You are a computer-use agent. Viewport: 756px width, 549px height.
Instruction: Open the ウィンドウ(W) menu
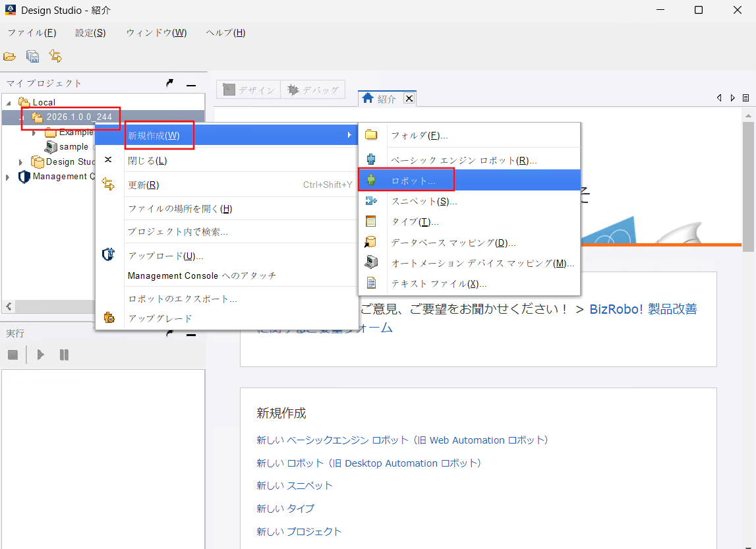156,33
